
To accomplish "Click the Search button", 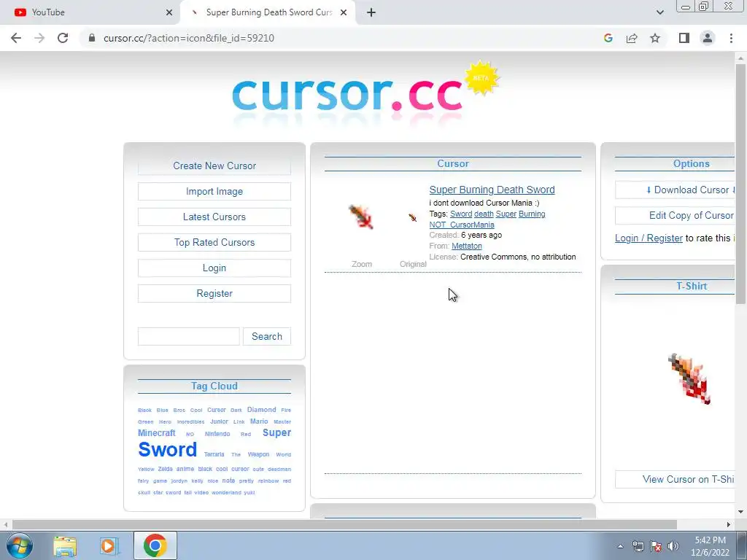I will [x=267, y=336].
